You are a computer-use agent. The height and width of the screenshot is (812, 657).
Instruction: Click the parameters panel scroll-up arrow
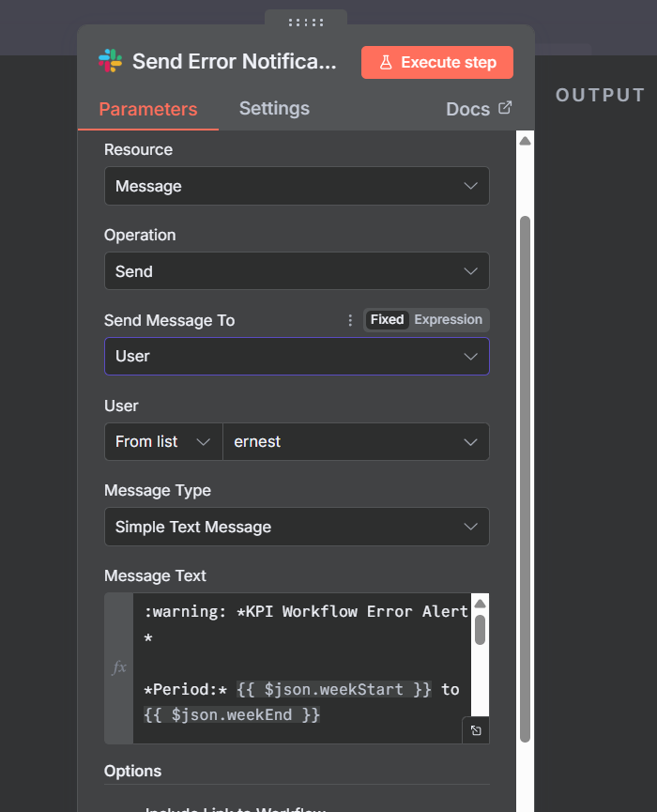pyautogui.click(x=526, y=141)
